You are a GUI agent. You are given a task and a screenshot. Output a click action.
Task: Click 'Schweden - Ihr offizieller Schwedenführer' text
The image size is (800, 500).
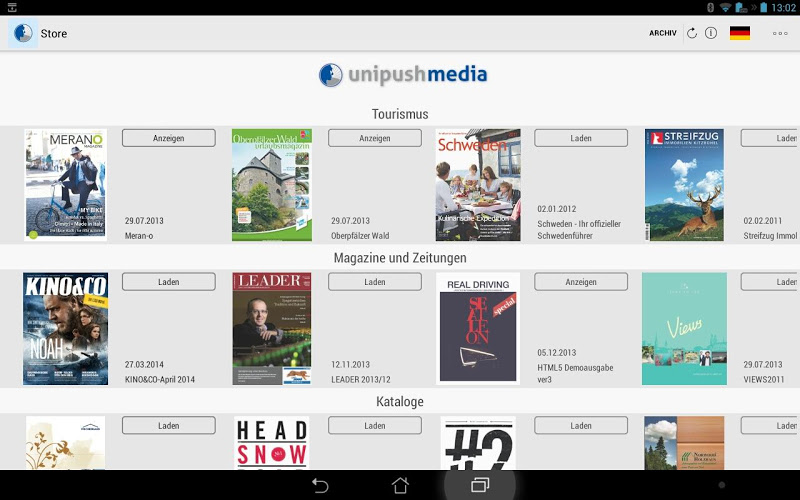(579, 230)
